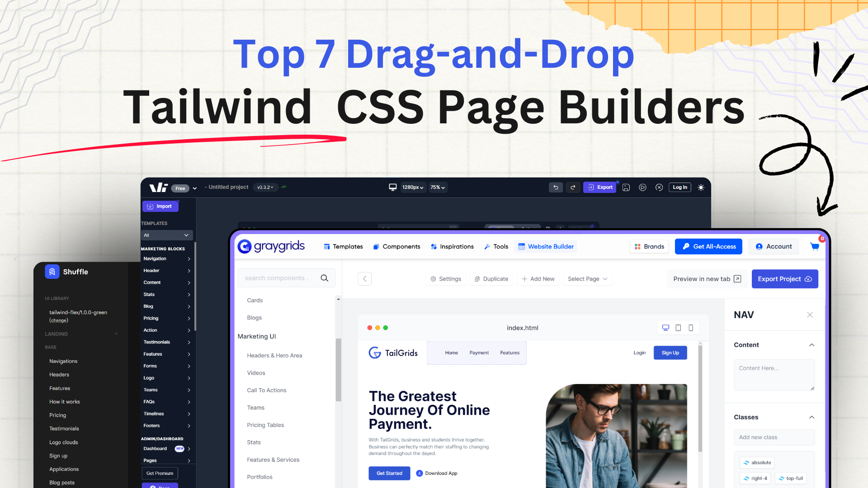The width and height of the screenshot is (868, 488).
Task: Collapse the Content section chevron
Action: [x=811, y=345]
